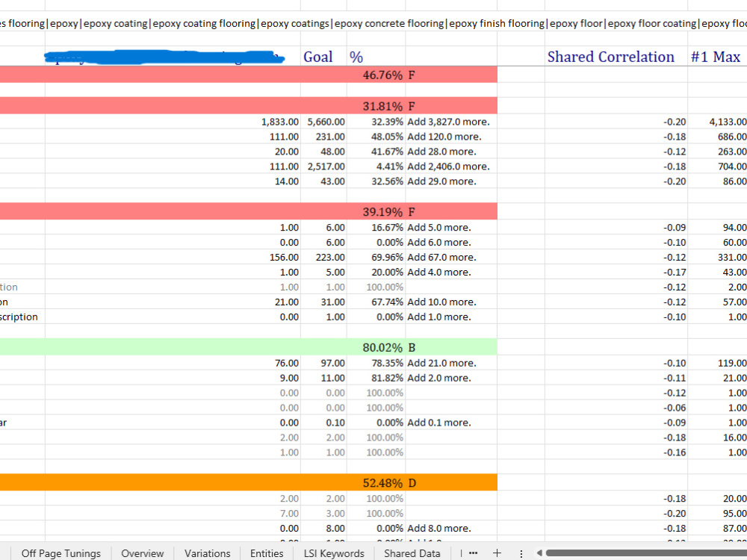Click the '67.74%' percentage cell
The width and height of the screenshot is (747, 560).
(376, 302)
